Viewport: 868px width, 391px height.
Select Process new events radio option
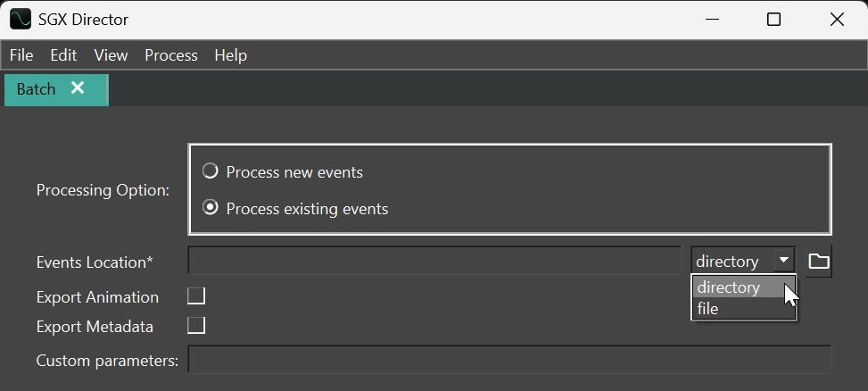click(x=211, y=171)
